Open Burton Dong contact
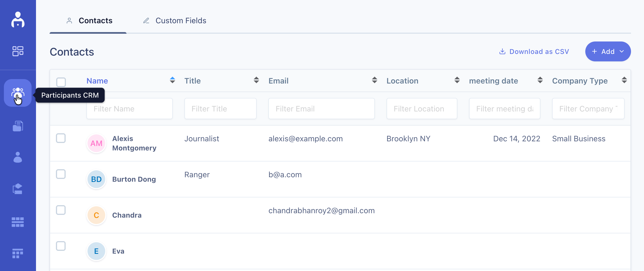Screen dimensions: 644x271 click(134, 179)
